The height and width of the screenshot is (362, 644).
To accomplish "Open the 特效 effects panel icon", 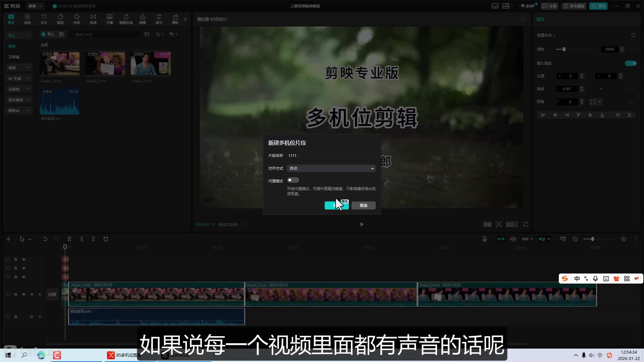I will 77,19.
